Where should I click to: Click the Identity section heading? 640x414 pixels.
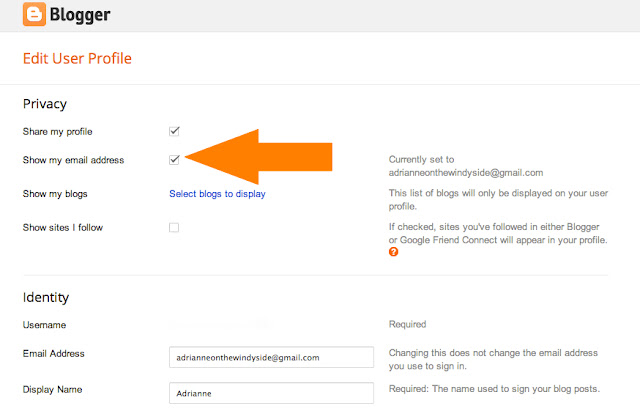click(x=46, y=297)
